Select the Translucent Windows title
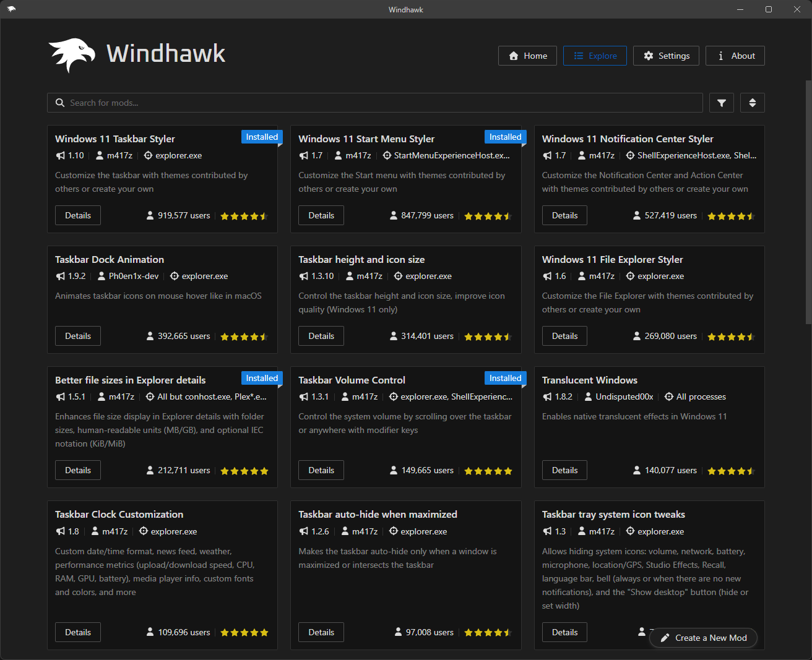Viewport: 812px width, 660px height. pos(590,380)
